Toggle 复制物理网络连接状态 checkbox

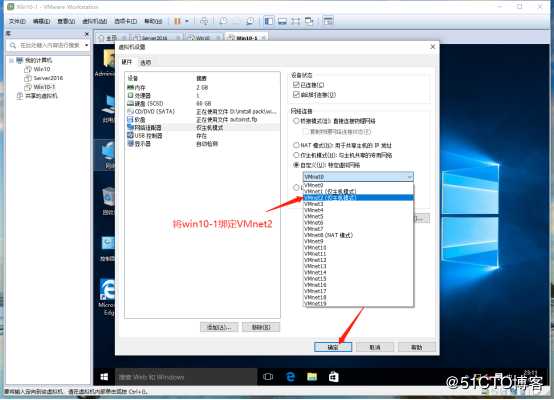pyautogui.click(x=306, y=132)
